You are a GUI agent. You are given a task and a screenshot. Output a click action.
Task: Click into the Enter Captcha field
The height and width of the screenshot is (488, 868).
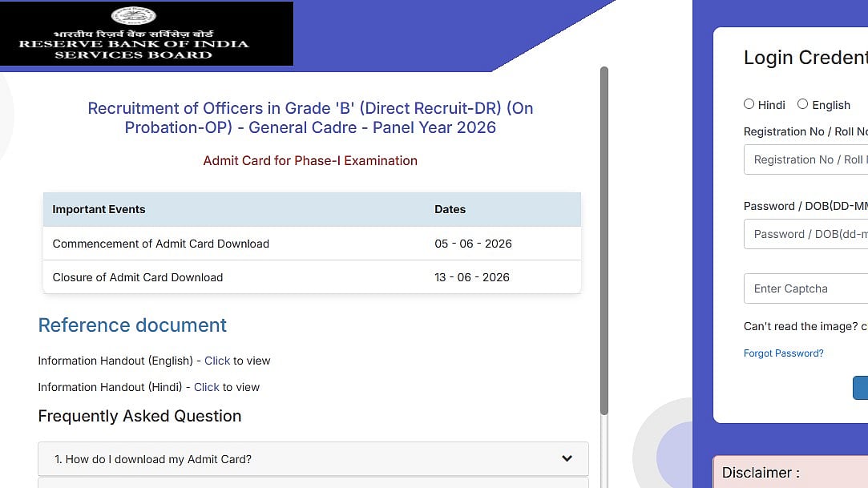point(806,288)
